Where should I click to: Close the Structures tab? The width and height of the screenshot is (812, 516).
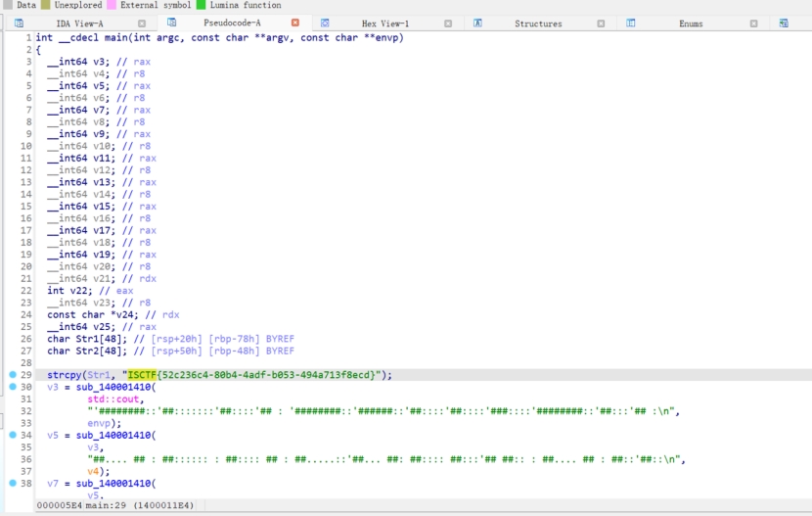tap(600, 23)
